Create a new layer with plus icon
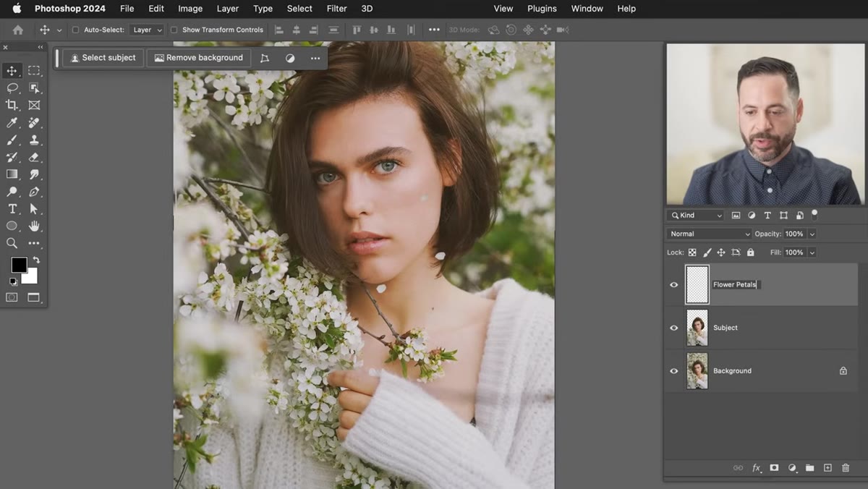This screenshot has height=489, width=868. coord(828,468)
